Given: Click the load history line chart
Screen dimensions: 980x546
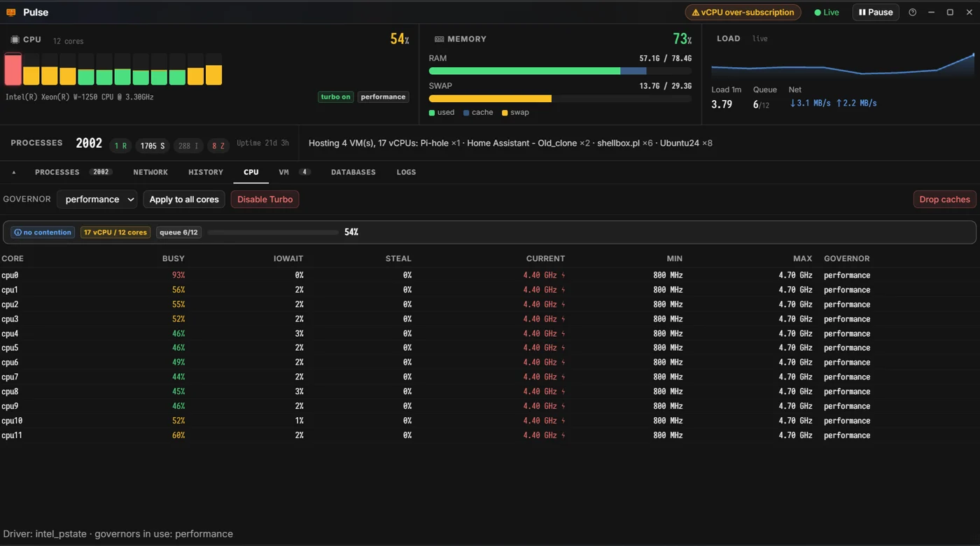Looking at the screenshot, I should click(x=843, y=65).
